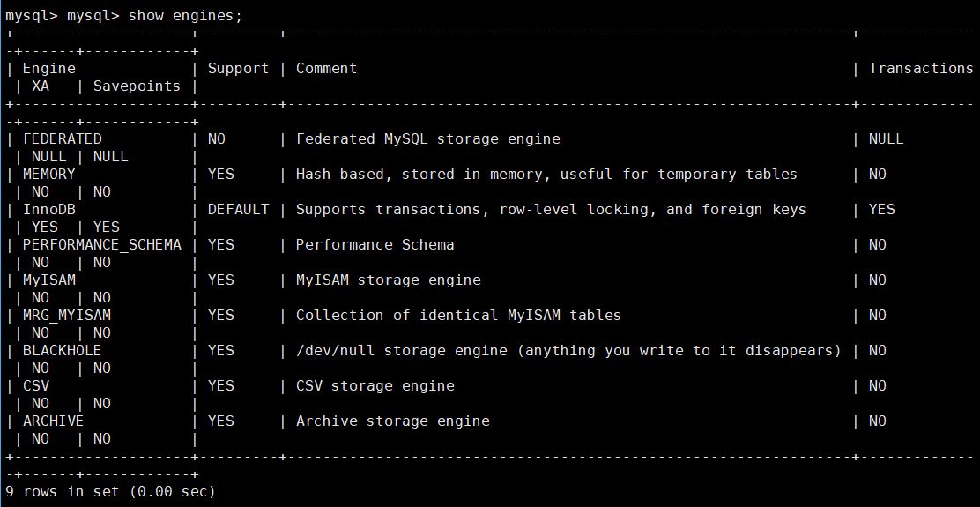Select the BLACKHOLE engine name
This screenshot has height=507, width=980.
(62, 351)
